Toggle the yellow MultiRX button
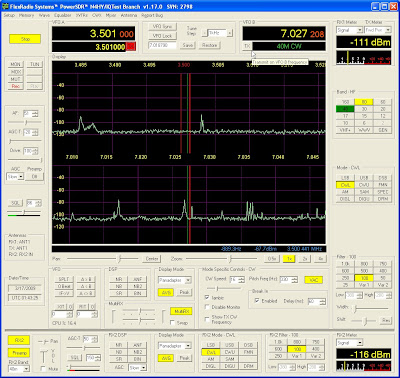Viewport: 400px width, 378px height. pos(181,311)
